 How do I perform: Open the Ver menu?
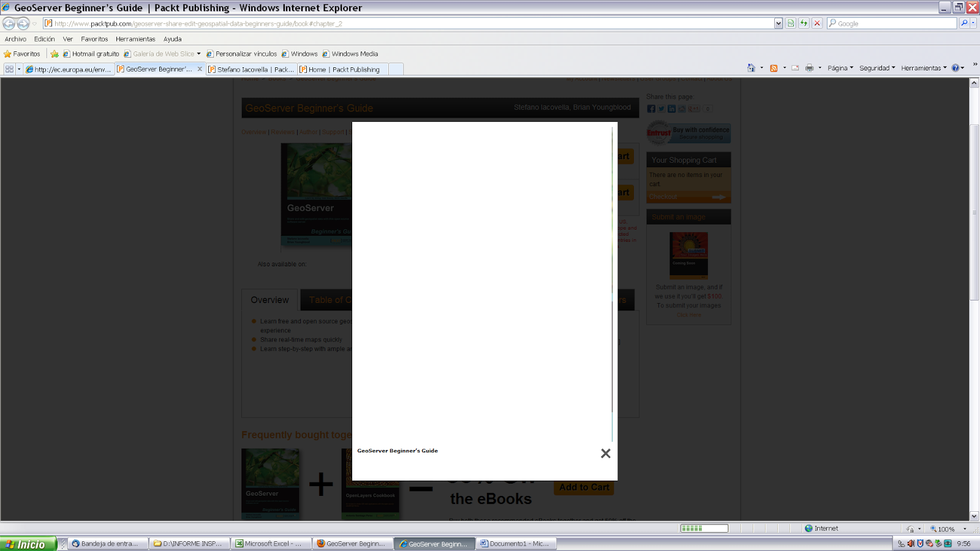(68, 39)
